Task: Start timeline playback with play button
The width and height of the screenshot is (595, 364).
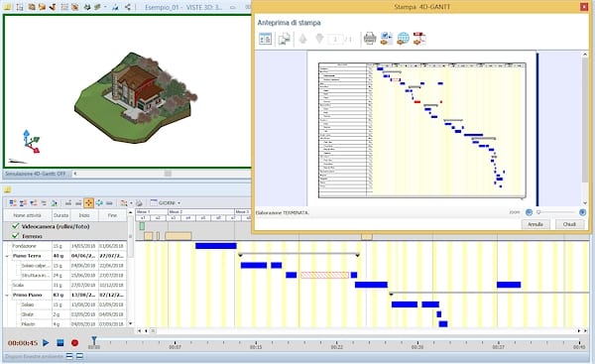Action: (x=46, y=343)
